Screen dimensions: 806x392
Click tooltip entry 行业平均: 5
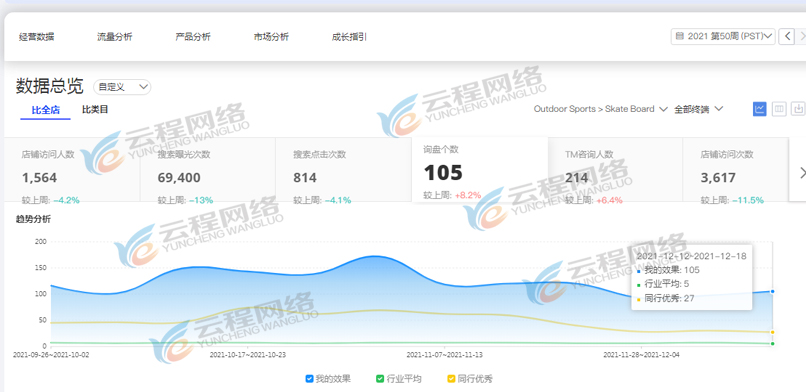pyautogui.click(x=666, y=284)
